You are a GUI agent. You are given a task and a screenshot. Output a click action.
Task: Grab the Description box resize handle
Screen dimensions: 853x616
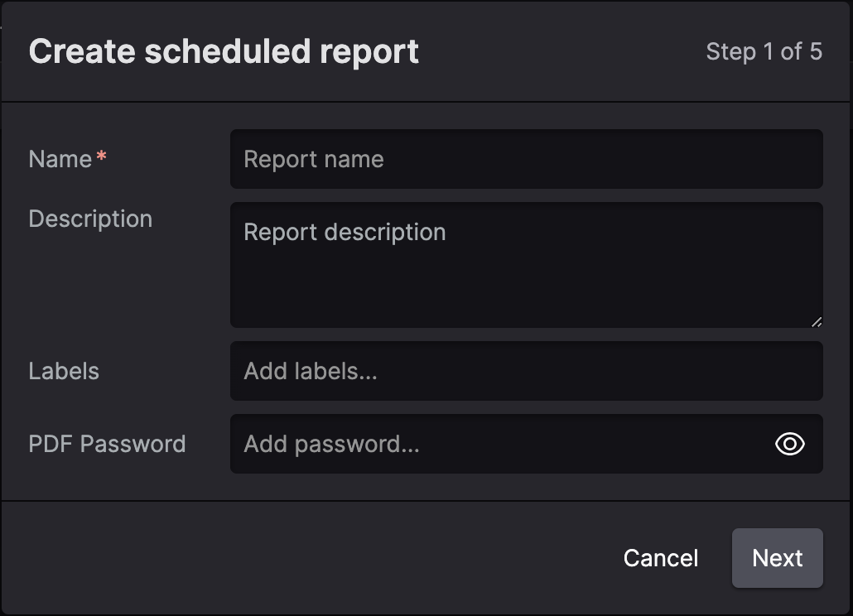[x=817, y=321]
